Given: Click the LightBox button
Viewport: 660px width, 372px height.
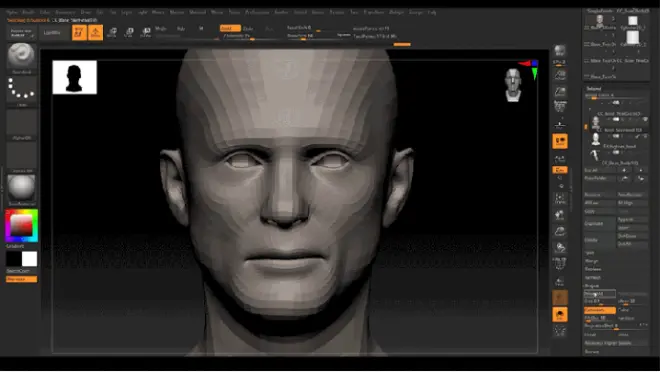Looking at the screenshot, I should [52, 32].
